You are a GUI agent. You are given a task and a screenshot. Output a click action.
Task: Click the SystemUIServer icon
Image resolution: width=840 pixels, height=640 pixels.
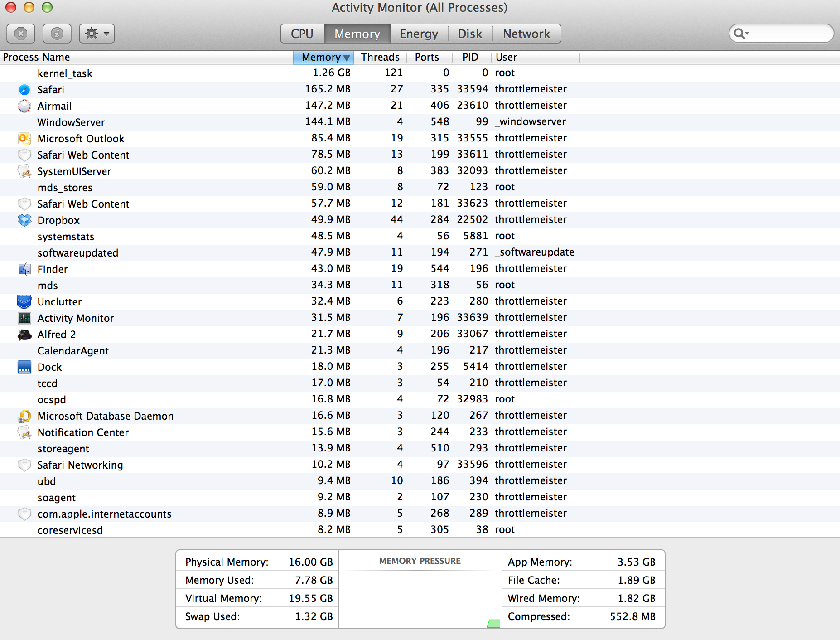point(24,171)
